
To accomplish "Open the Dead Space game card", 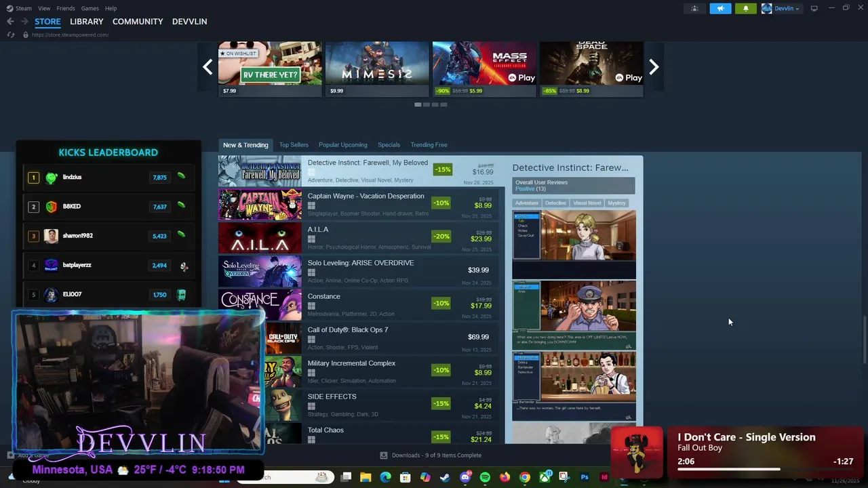I will [x=591, y=69].
